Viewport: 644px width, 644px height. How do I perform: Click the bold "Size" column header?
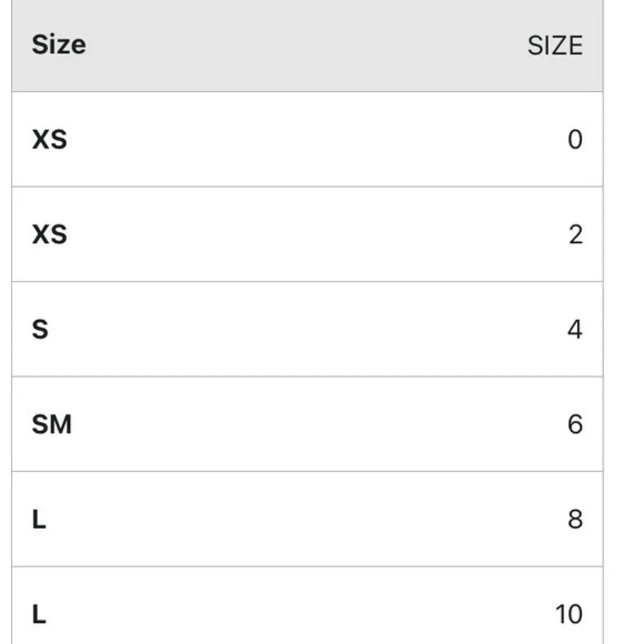point(59,45)
